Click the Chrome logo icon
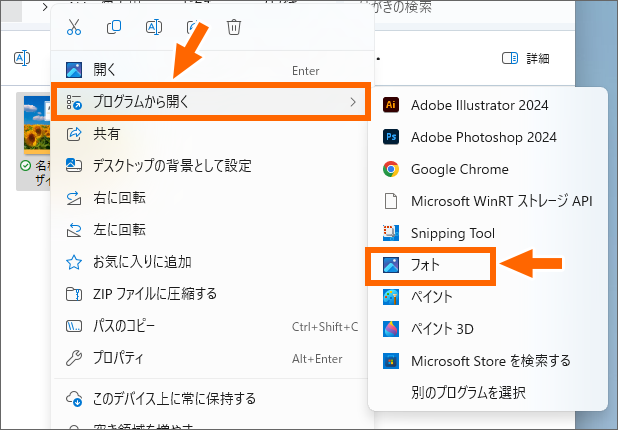This screenshot has width=618, height=430. [391, 169]
